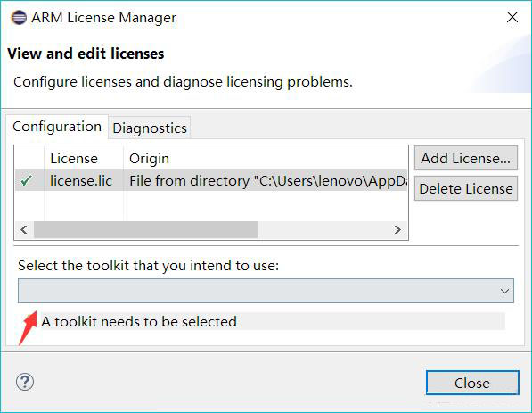Click the empty status column header cell
This screenshot has width=532, height=413.
pyautogui.click(x=29, y=159)
